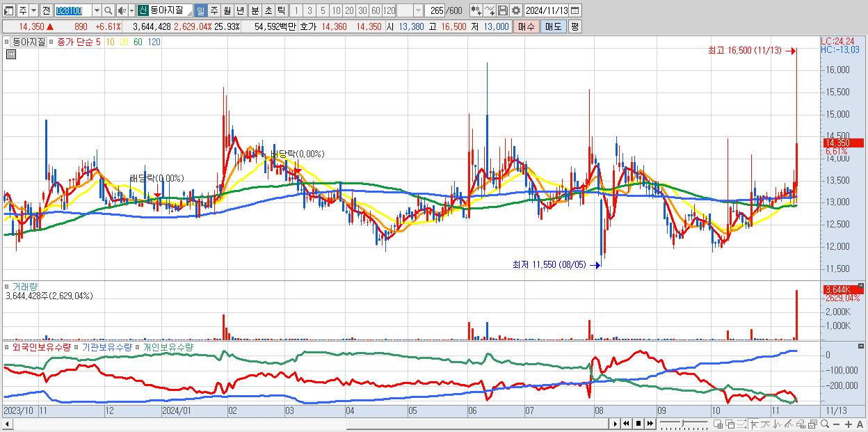Click the 기관보유수량 indicator label

pos(107,346)
